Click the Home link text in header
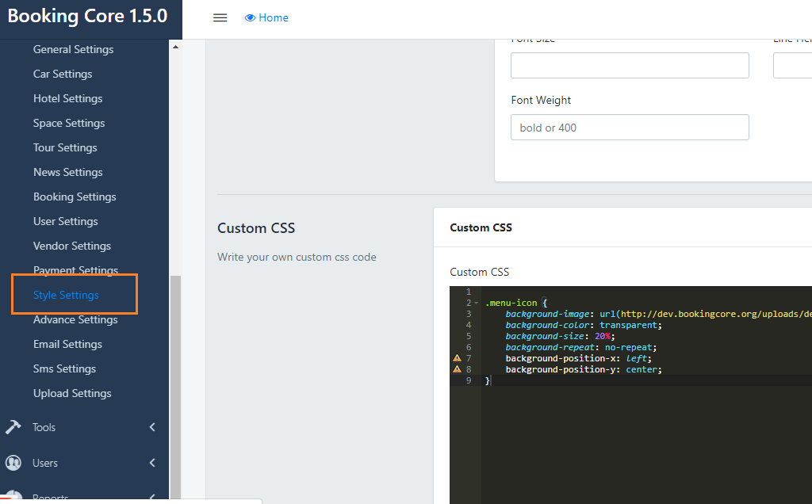Image resolution: width=812 pixels, height=504 pixels. coord(274,18)
